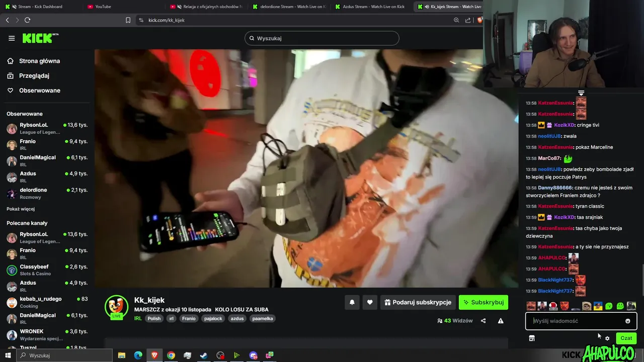Reload the page in browser
This screenshot has height=362, width=644.
(x=27, y=20)
